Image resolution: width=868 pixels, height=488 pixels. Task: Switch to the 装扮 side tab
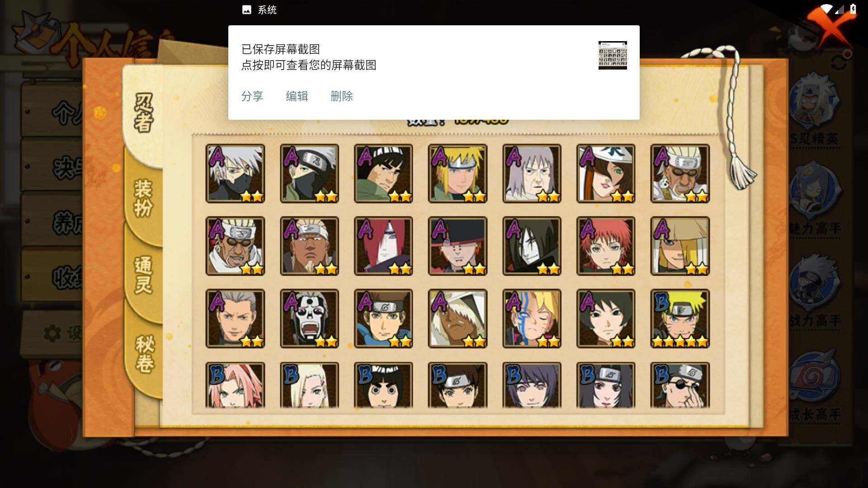(144, 198)
